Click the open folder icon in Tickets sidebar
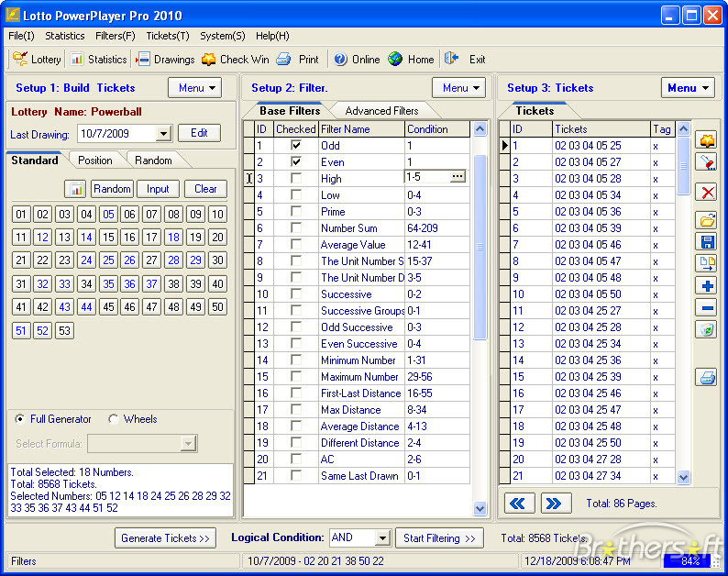This screenshot has height=576, width=728. (707, 220)
